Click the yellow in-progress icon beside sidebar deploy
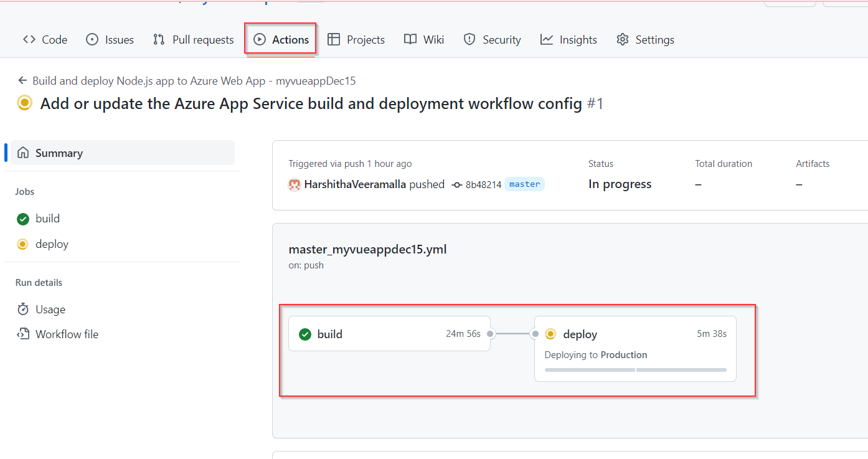The image size is (868, 459). (x=23, y=244)
